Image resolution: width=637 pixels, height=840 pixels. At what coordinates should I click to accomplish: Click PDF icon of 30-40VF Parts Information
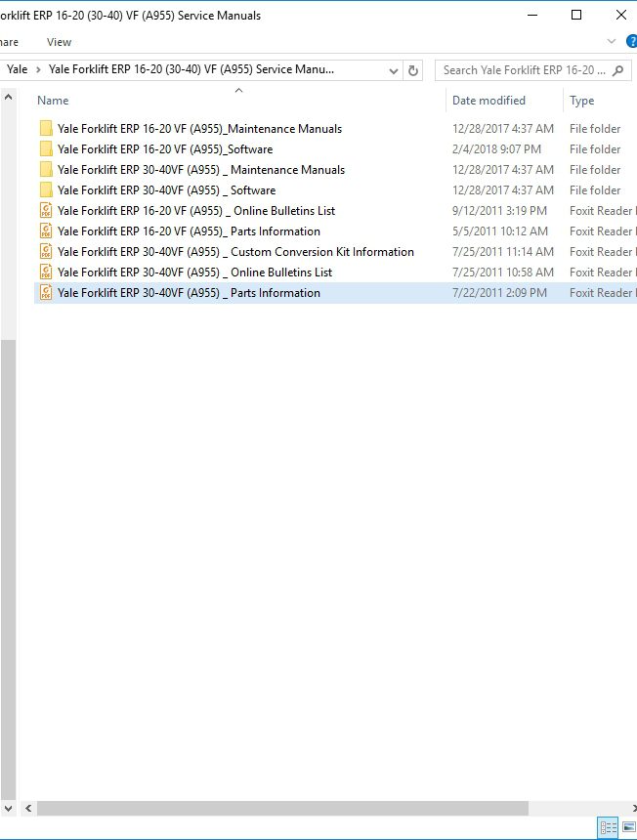click(46, 292)
